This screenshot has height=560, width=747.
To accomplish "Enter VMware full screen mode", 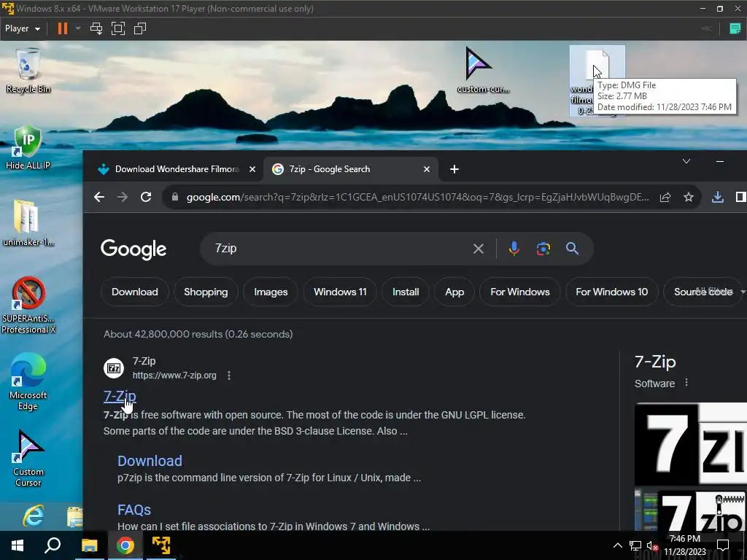I will [x=118, y=28].
